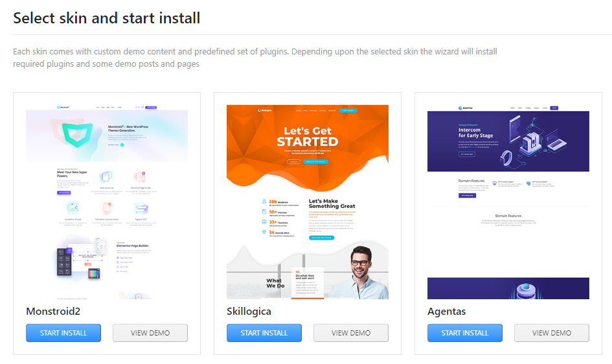Viewport: 612px width, 364px height.
Task: Click the isometric devices illustration in Agentas preview
Action: click(533, 142)
